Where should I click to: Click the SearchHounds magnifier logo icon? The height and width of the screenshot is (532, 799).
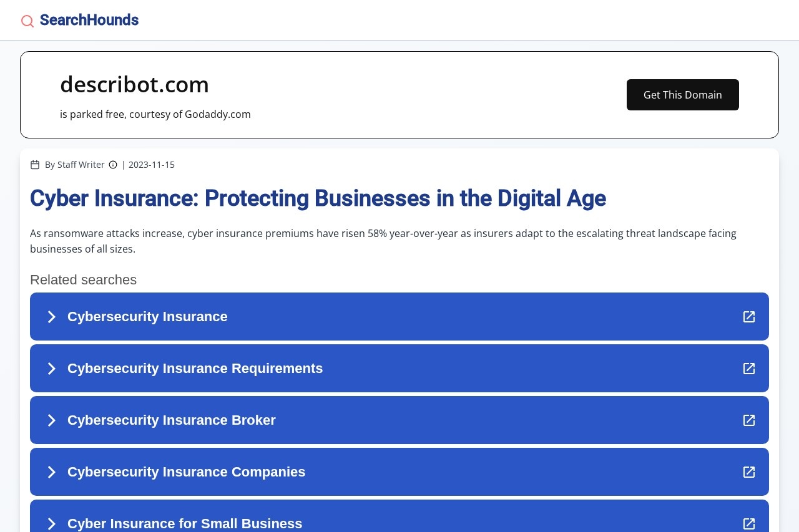click(x=27, y=21)
